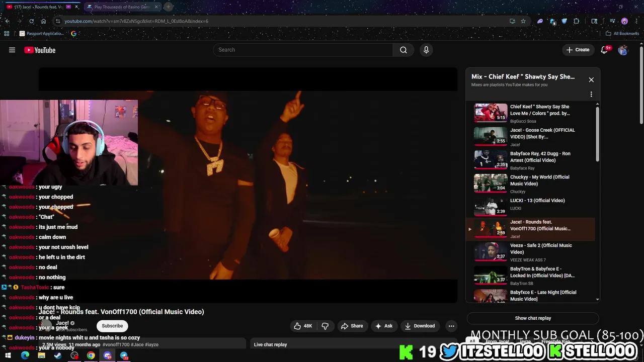Play BabyTron & Babyfxce E - Locked In
Viewport: 644px width, 362px height.
click(531, 276)
